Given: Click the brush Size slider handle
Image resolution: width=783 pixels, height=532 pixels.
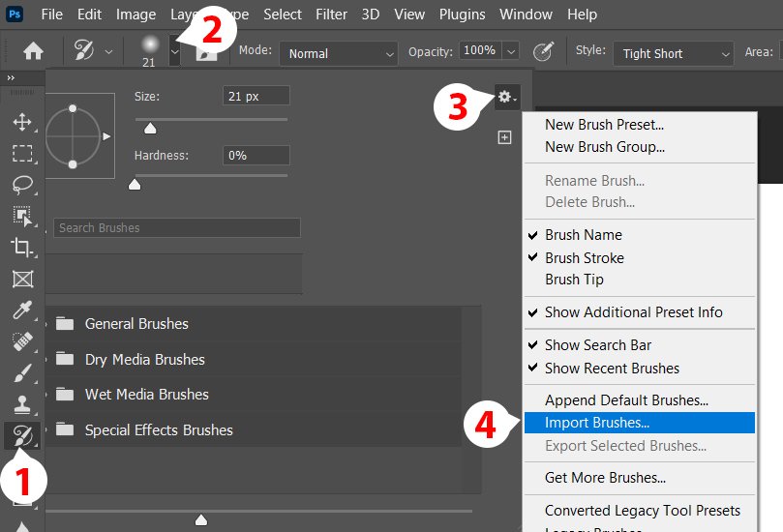Looking at the screenshot, I should pyautogui.click(x=149, y=128).
